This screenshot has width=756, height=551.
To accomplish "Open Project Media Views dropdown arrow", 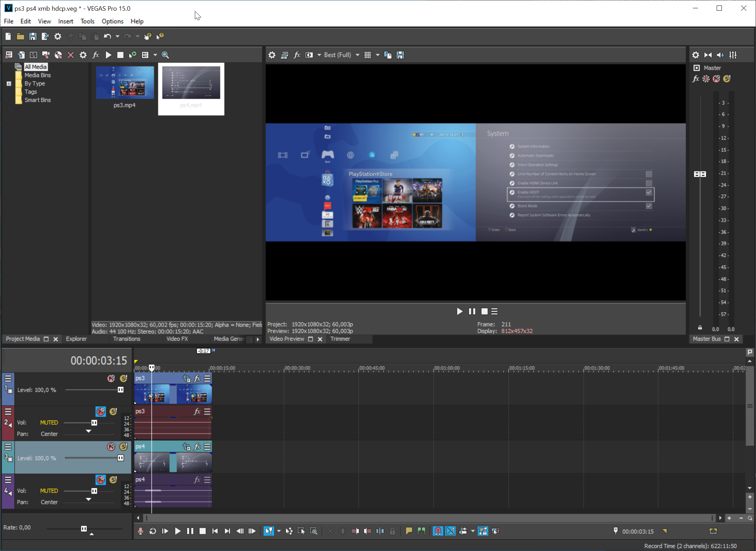I will click(155, 55).
